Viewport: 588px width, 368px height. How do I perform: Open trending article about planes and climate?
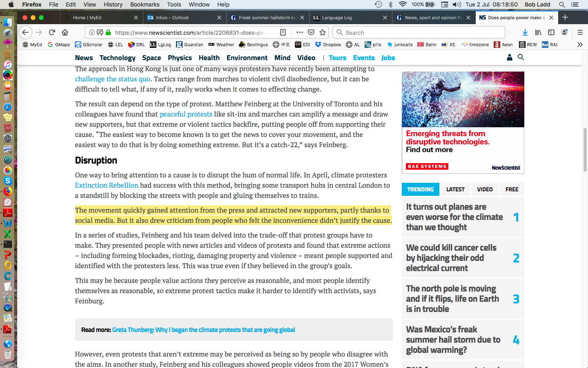click(454, 217)
